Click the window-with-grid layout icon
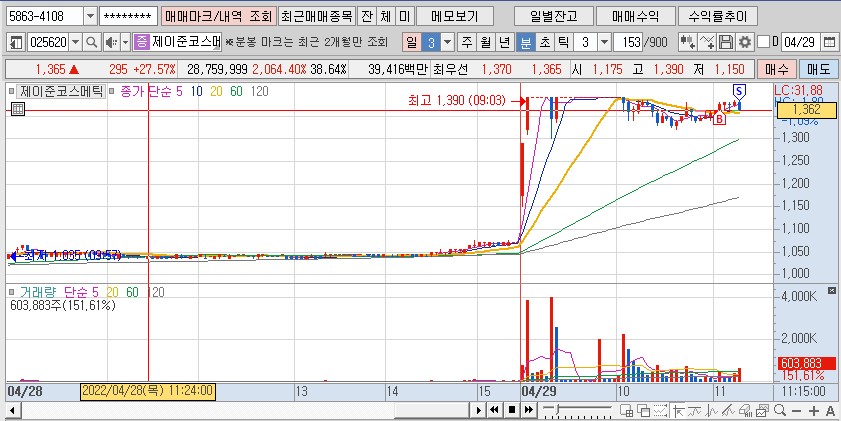841x421 pixels. 626,411
